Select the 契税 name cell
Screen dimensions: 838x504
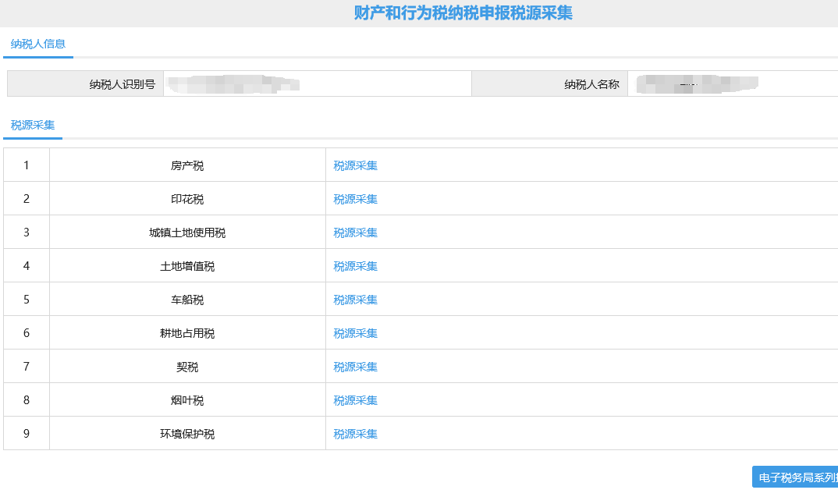(187, 367)
